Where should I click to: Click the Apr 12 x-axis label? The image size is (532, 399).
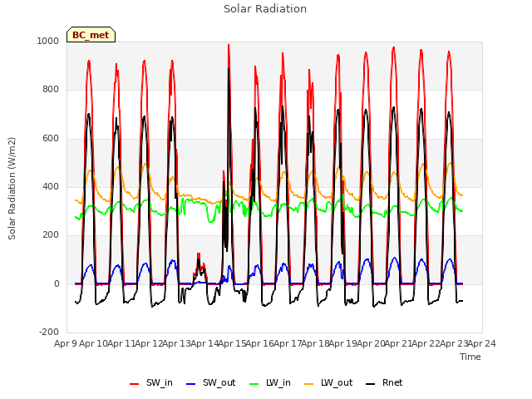point(149,343)
